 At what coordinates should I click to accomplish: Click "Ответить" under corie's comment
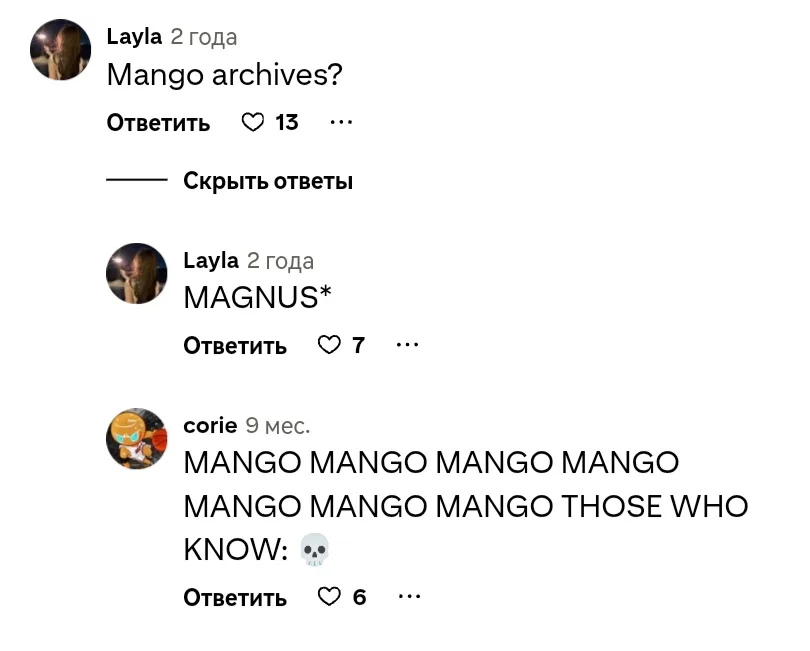pos(235,597)
